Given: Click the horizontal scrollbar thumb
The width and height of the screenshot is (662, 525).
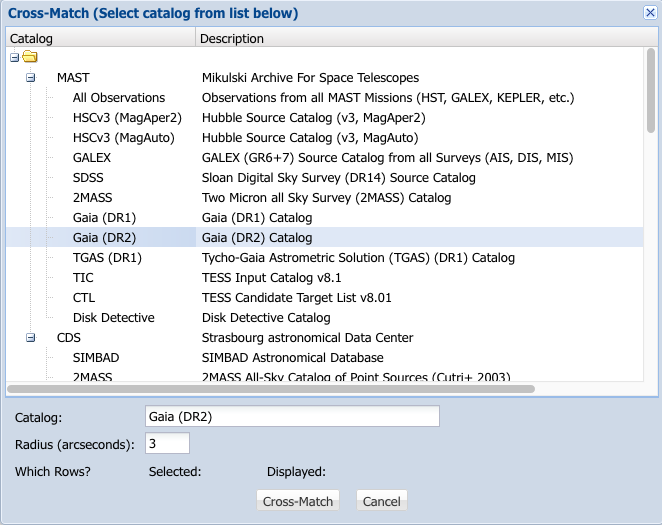Looking at the screenshot, I should (x=271, y=389).
